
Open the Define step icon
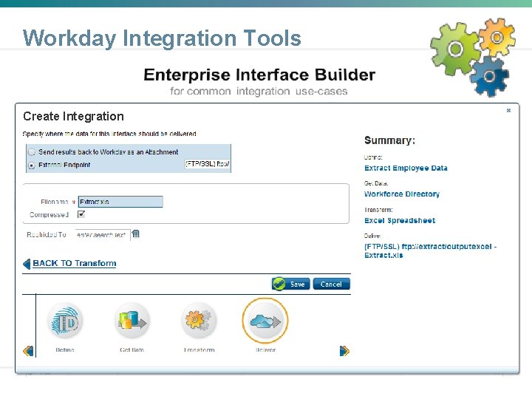(65, 321)
